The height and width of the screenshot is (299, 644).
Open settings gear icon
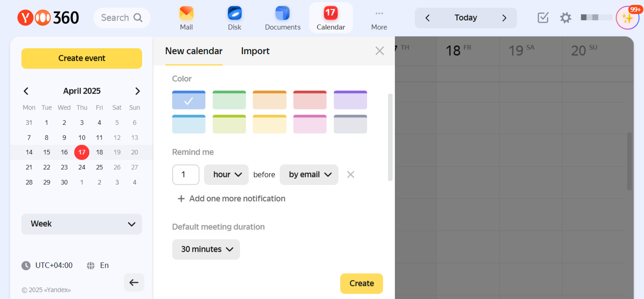565,18
